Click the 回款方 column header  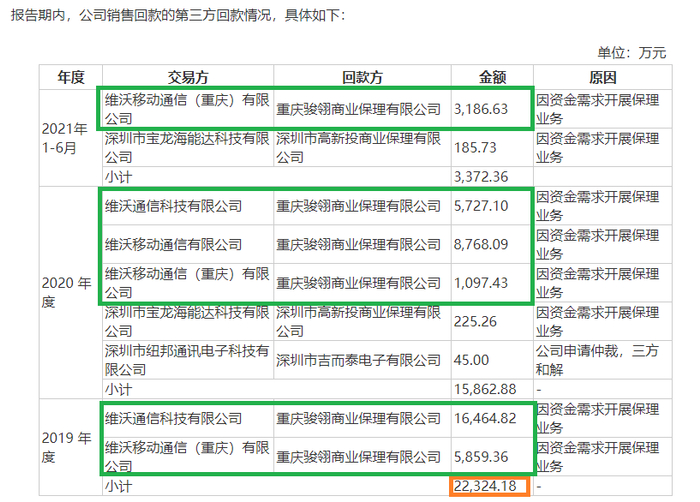(362, 77)
